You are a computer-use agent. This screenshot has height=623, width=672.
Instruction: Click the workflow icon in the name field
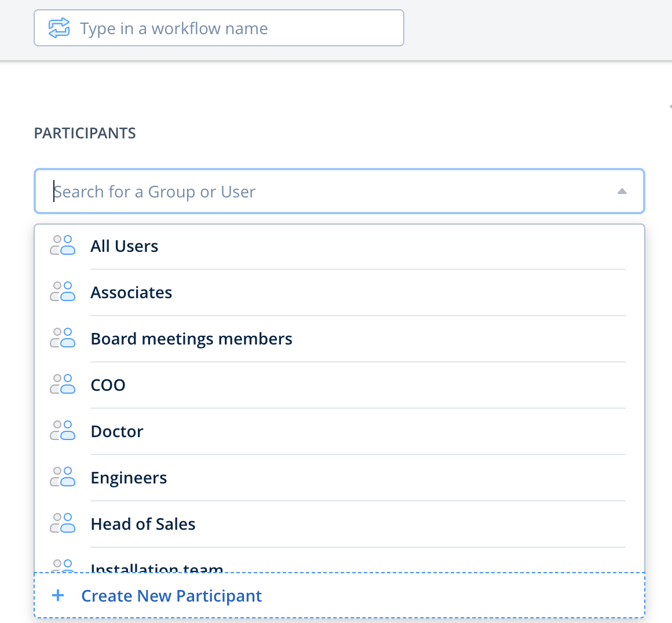click(59, 28)
